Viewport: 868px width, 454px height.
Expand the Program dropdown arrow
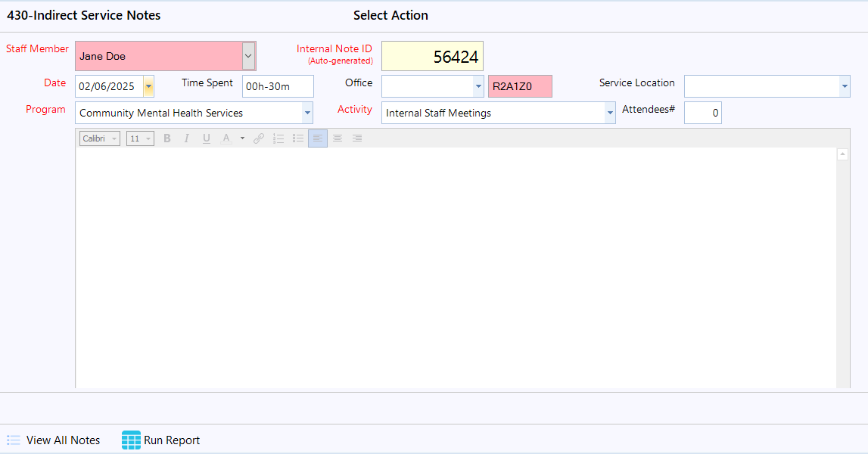pos(307,113)
